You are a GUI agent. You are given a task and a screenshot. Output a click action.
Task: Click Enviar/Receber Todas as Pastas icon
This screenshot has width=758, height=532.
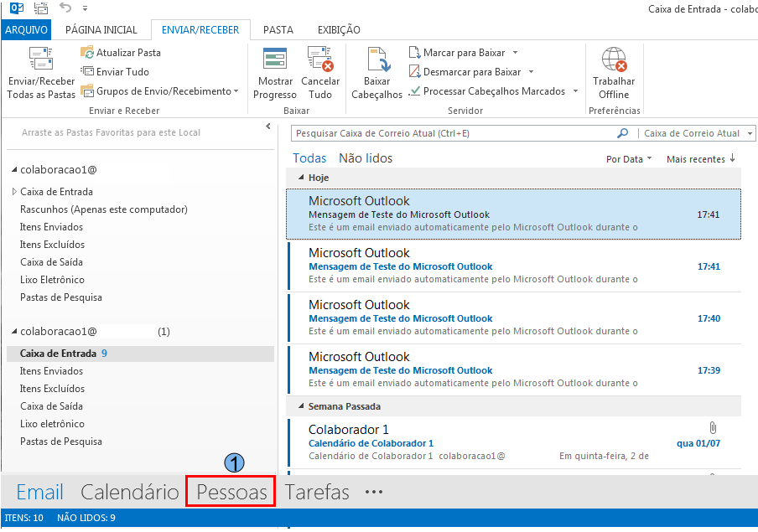(41, 59)
